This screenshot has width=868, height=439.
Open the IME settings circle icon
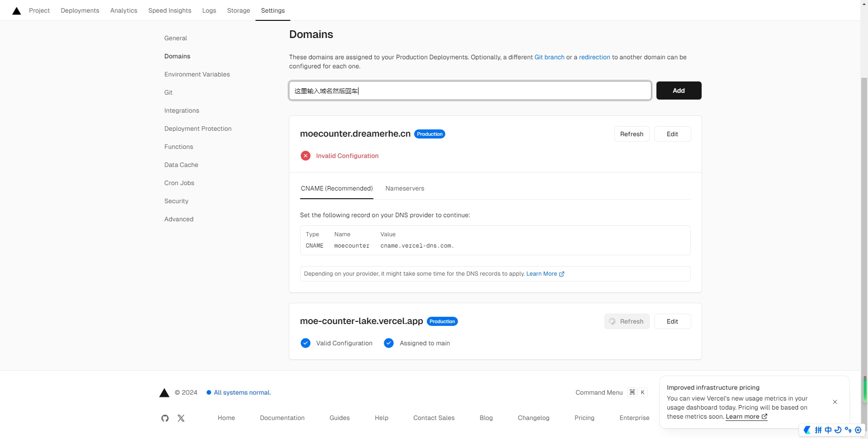click(858, 430)
